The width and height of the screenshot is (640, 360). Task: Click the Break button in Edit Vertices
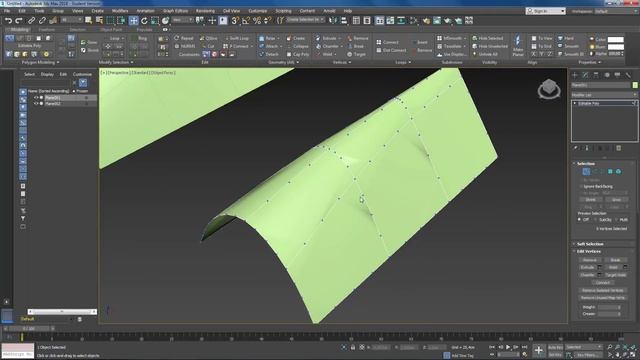click(x=616, y=260)
